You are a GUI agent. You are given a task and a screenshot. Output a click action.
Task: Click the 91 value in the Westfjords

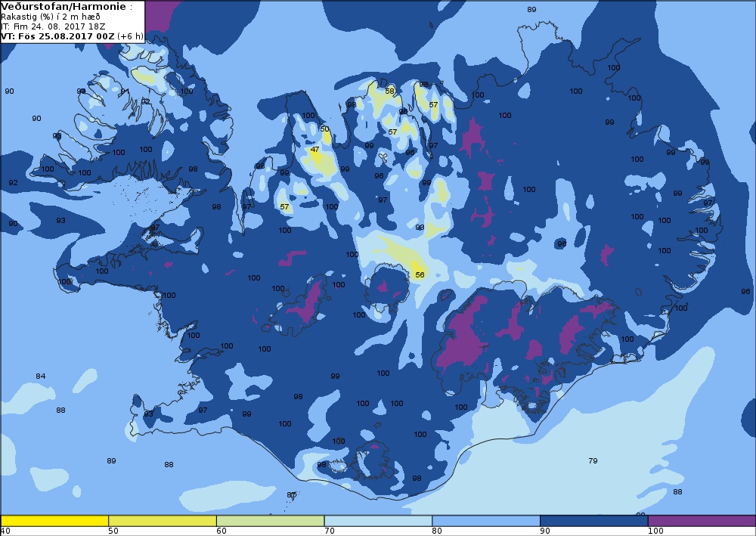click(x=125, y=91)
